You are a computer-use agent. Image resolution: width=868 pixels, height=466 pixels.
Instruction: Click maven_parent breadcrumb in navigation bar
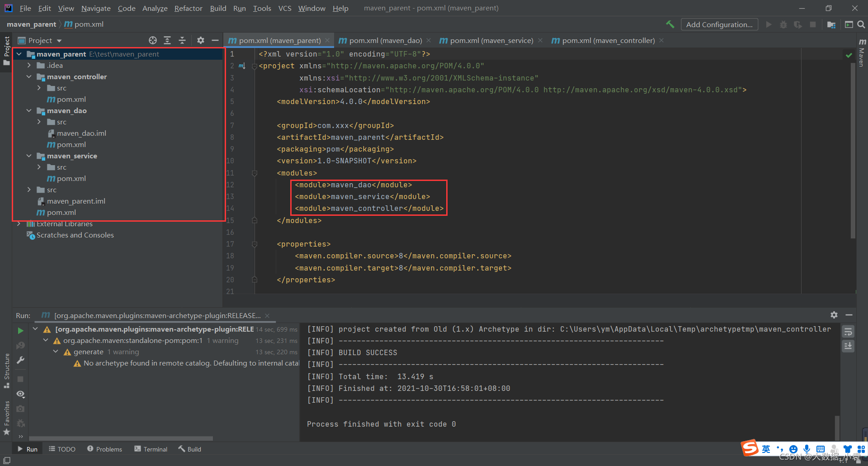tap(32, 24)
